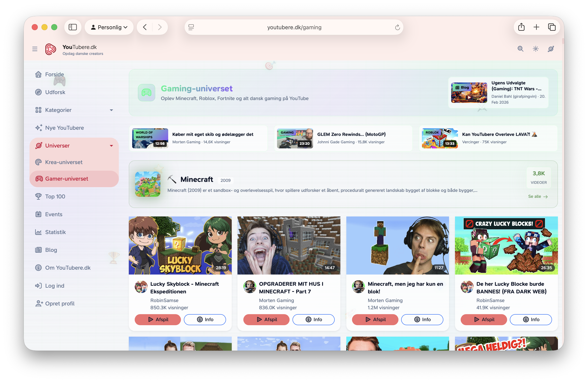This screenshot has width=588, height=382.
Task: Click Info on the Minecraft Part 7 video
Action: pos(313,319)
